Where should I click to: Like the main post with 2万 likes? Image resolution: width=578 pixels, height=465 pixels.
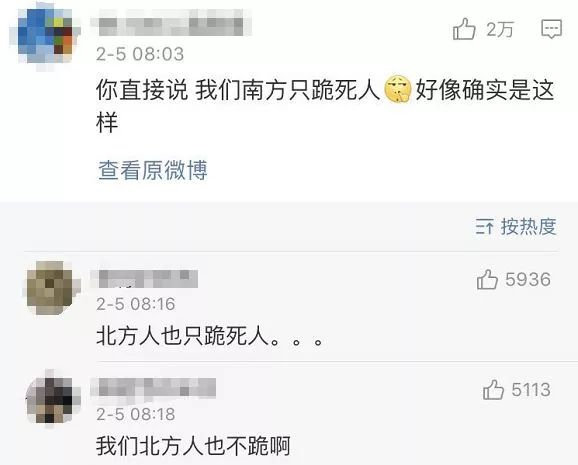pyautogui.click(x=464, y=29)
